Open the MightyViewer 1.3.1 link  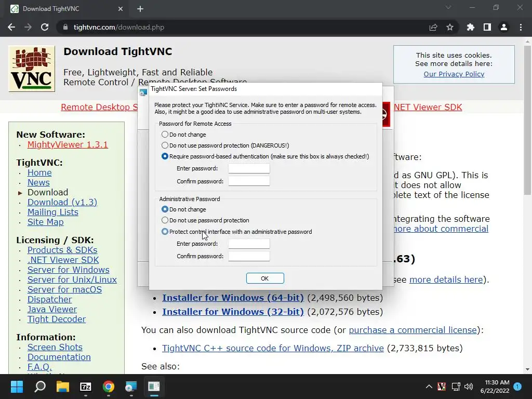coord(68,144)
